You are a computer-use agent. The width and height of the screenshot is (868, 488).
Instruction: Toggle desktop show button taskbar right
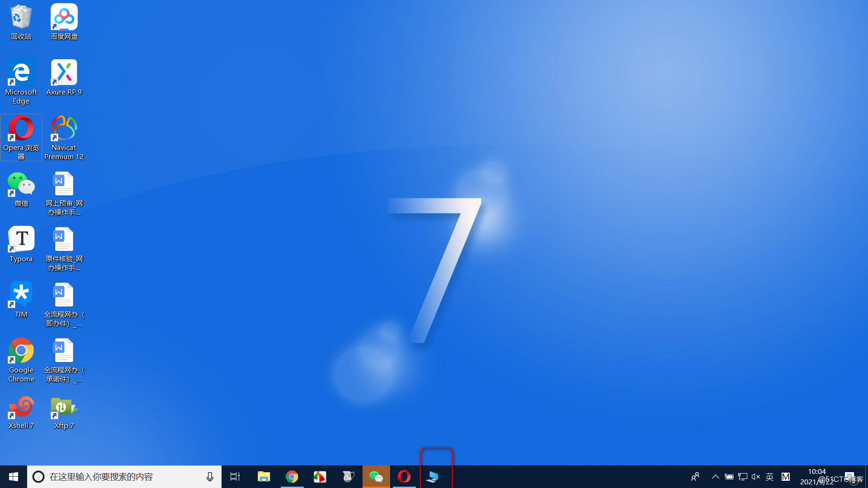(x=866, y=477)
